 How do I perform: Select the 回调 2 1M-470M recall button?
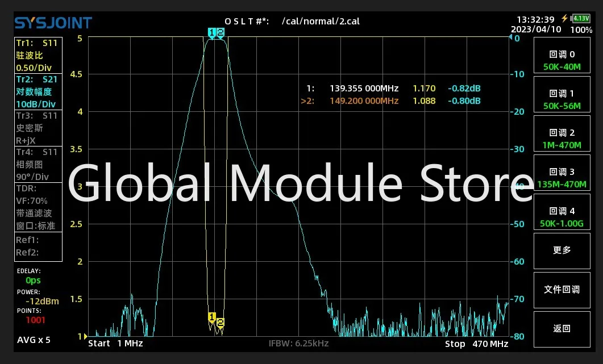pyautogui.click(x=562, y=134)
